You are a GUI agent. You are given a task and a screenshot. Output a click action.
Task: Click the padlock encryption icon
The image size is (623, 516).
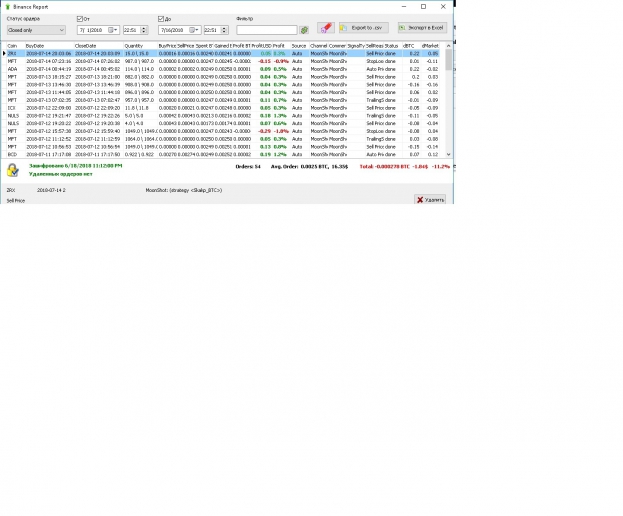[13, 170]
